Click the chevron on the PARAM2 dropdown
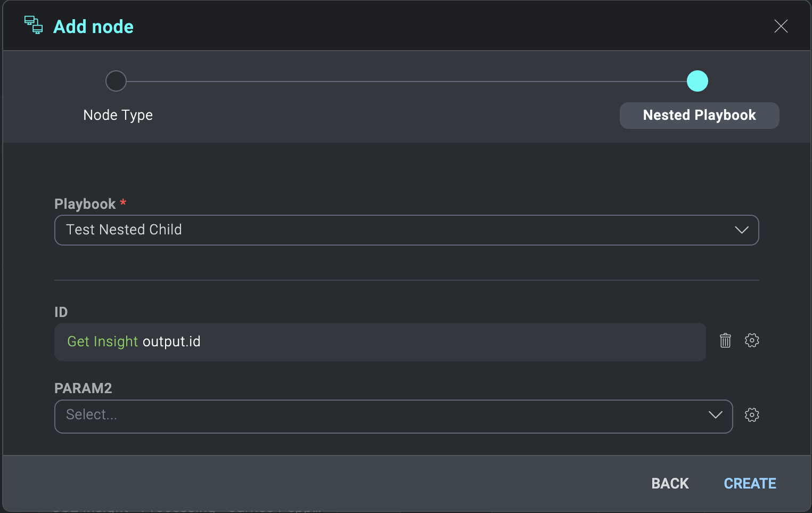Image resolution: width=812 pixels, height=513 pixels. [715, 414]
